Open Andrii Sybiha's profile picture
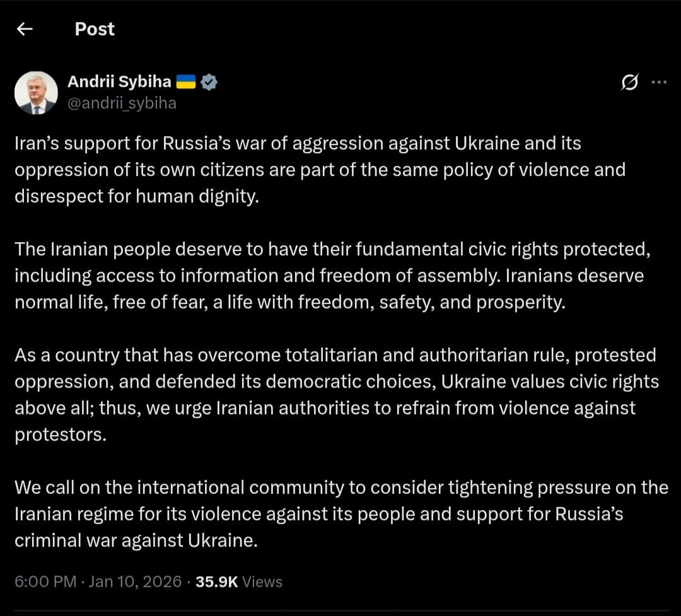The height and width of the screenshot is (616, 681). click(36, 91)
